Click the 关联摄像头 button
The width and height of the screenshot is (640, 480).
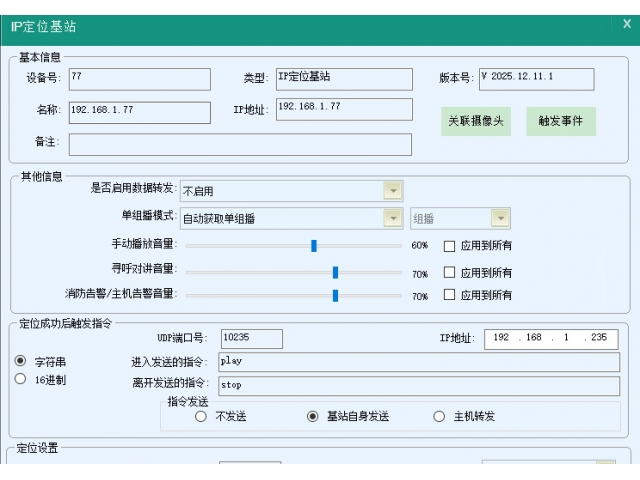coord(477,122)
